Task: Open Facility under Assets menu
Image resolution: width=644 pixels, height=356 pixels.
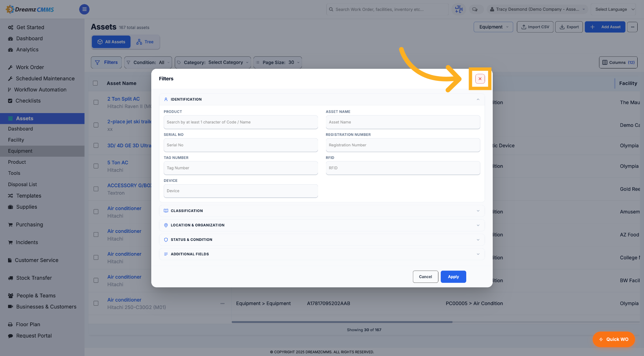Action: 16,140
